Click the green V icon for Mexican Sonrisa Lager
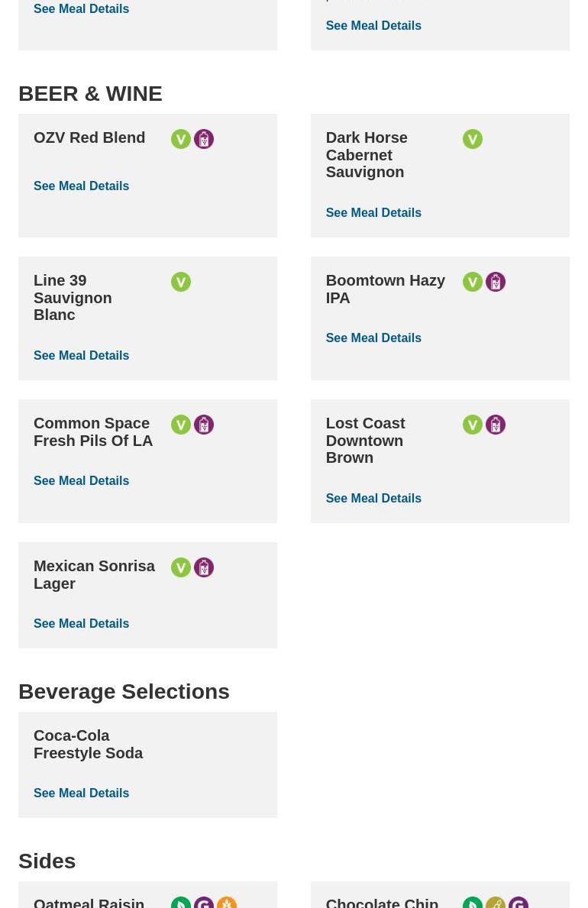This screenshot has width=588, height=908. 181,567
